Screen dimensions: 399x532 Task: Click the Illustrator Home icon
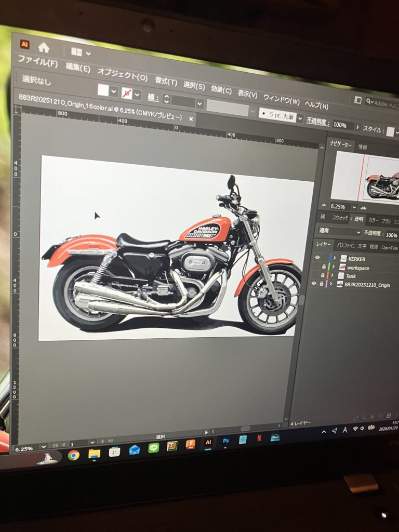[x=44, y=48]
